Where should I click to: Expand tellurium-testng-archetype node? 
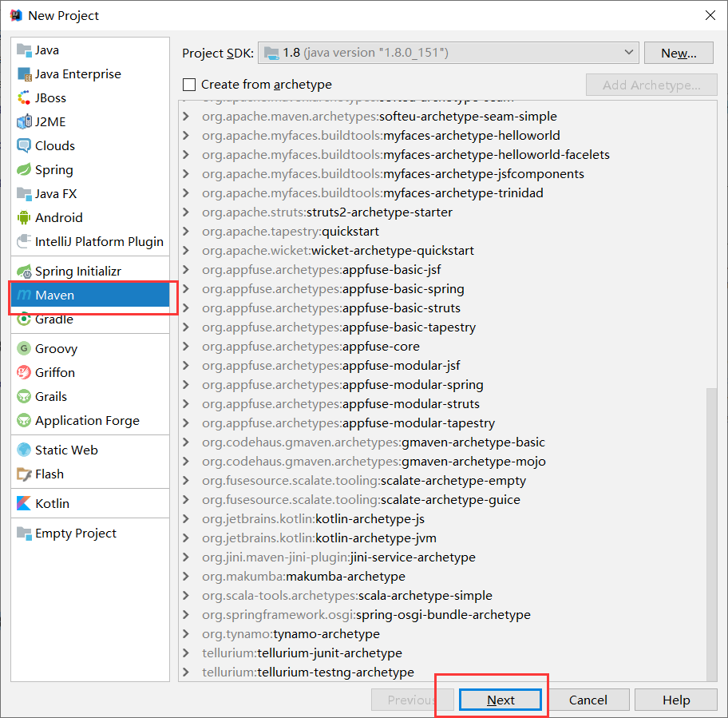coord(186,672)
